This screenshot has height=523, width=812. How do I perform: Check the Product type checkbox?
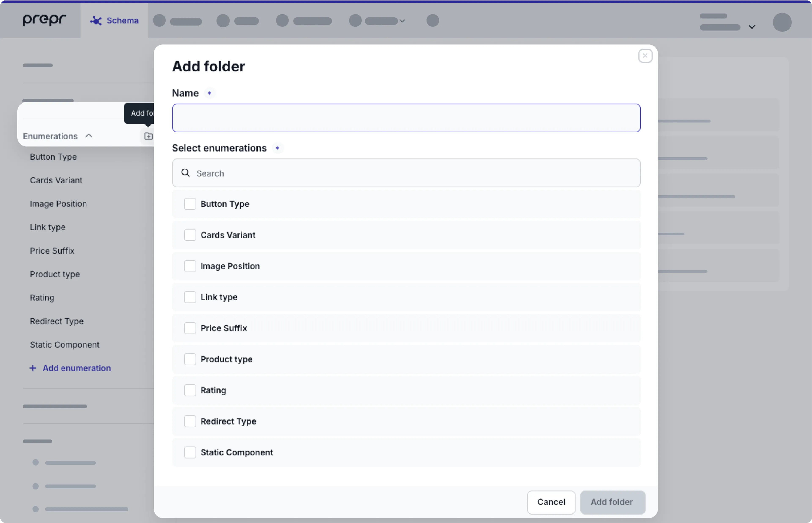tap(190, 359)
